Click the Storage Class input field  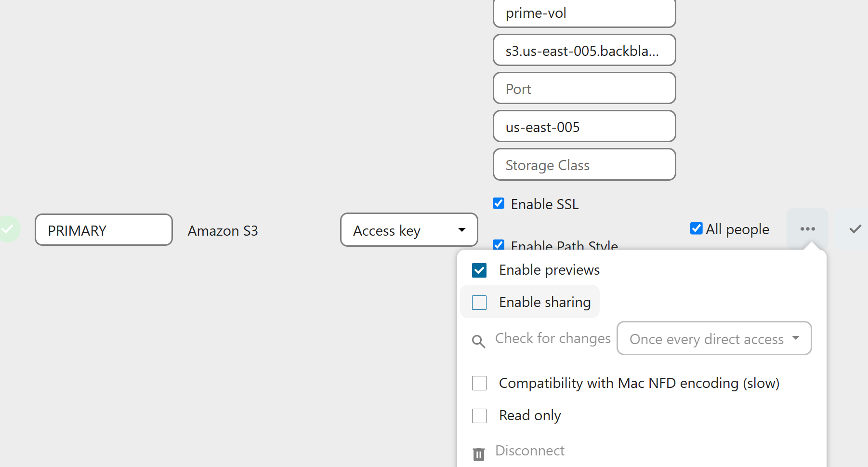584,164
